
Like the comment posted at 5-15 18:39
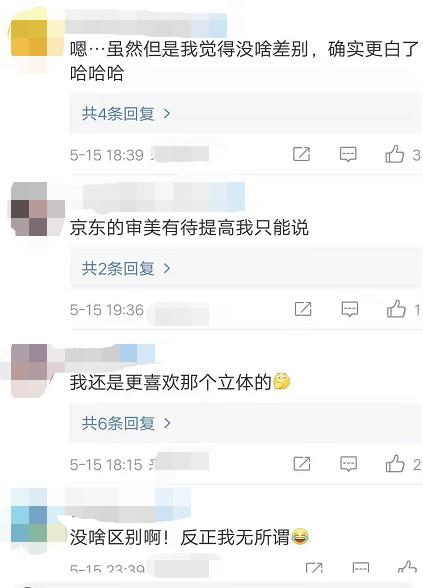tap(394, 154)
